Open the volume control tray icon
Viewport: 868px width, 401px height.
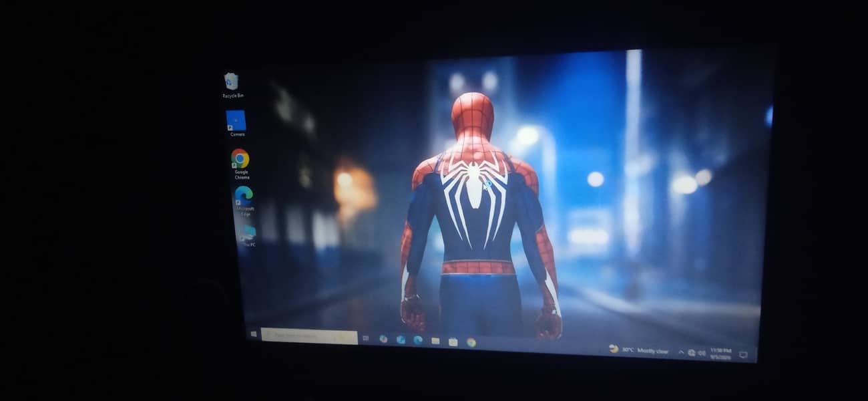pyautogui.click(x=702, y=354)
